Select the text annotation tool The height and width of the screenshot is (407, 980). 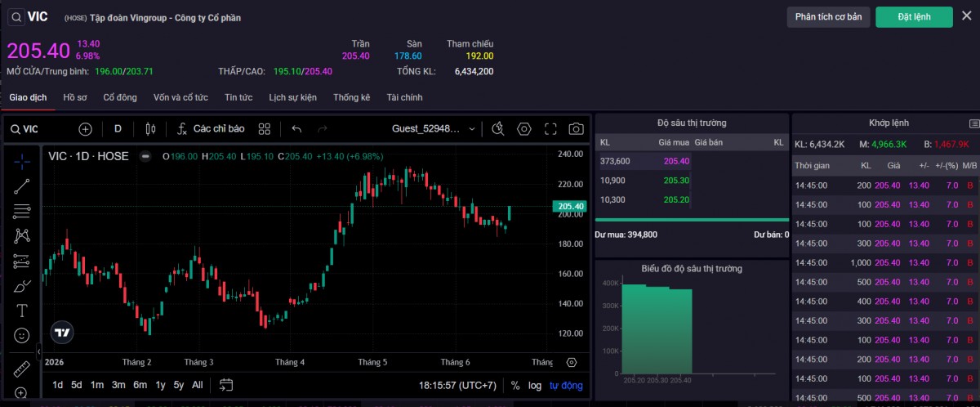tap(22, 311)
